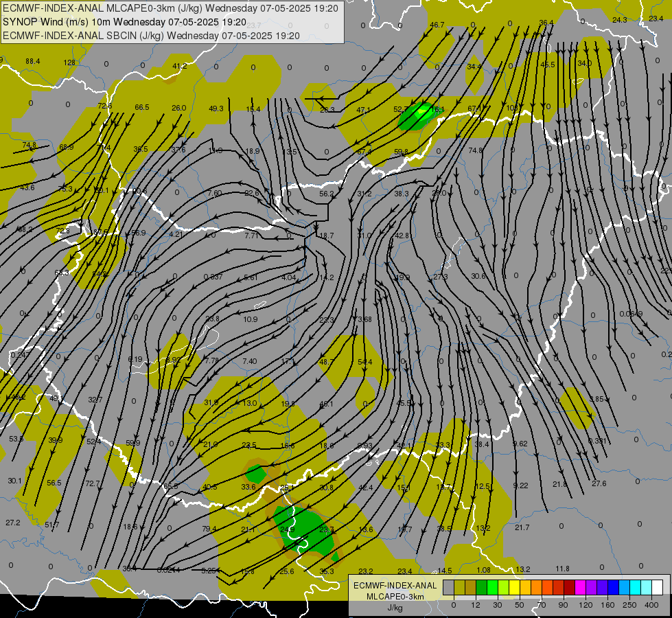
Task: Click the map value 0.381
Action: pyautogui.click(x=596, y=441)
